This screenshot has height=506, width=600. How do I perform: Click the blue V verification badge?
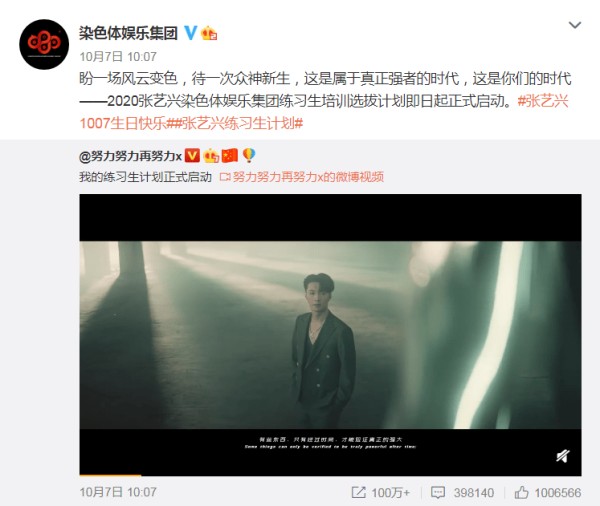191,33
